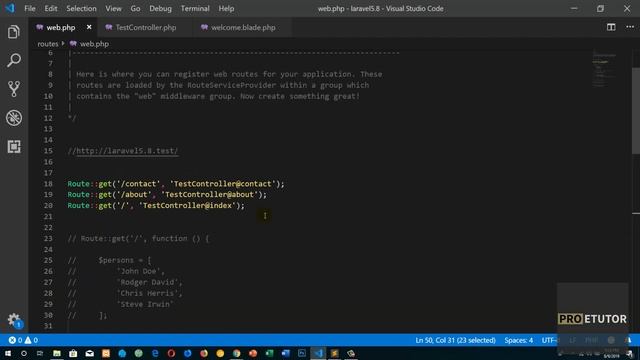
Task: Open the Go menu
Action: tap(135, 8)
